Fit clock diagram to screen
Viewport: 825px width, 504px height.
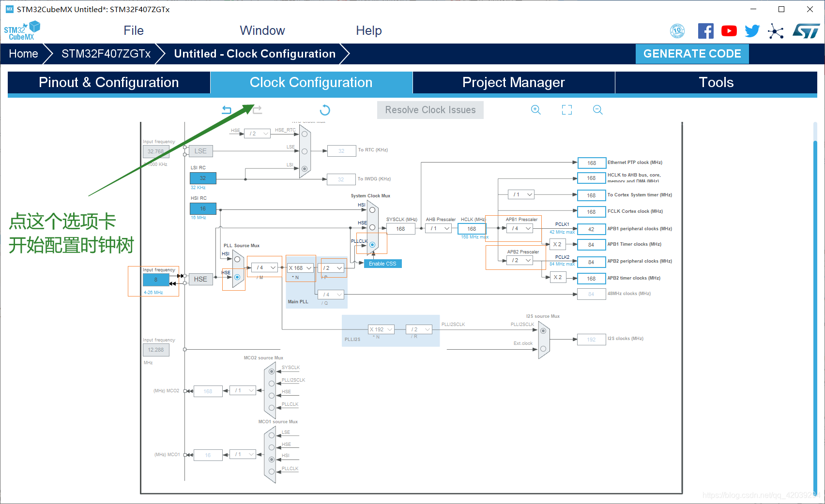pyautogui.click(x=567, y=110)
